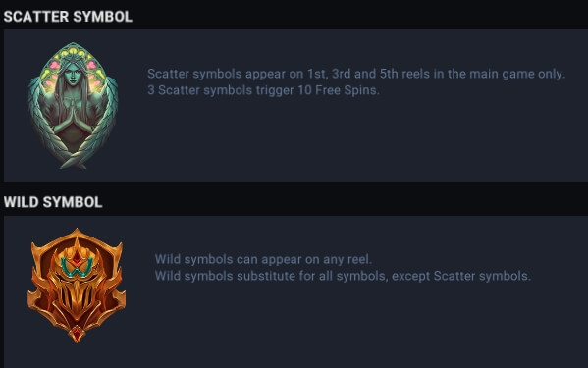Select the angel's face in the Scatter icon

[x=73, y=76]
